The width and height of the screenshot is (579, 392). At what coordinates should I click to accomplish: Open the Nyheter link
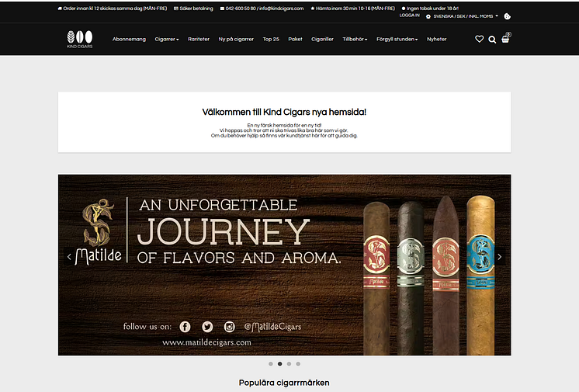pos(436,39)
